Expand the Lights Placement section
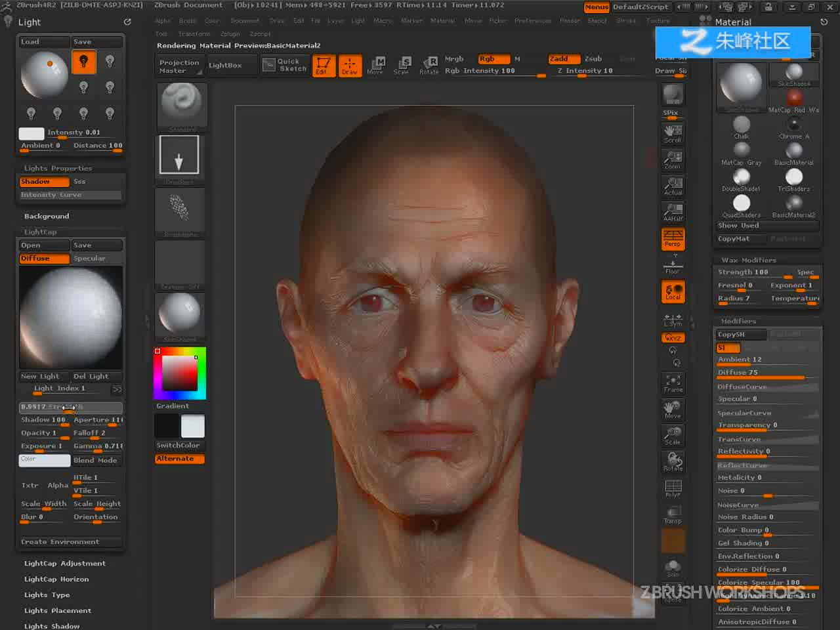Image resolution: width=840 pixels, height=630 pixels. [58, 611]
